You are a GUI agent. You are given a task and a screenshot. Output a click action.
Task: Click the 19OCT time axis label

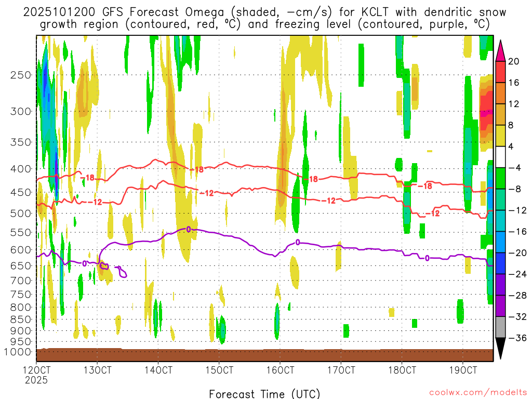click(462, 370)
